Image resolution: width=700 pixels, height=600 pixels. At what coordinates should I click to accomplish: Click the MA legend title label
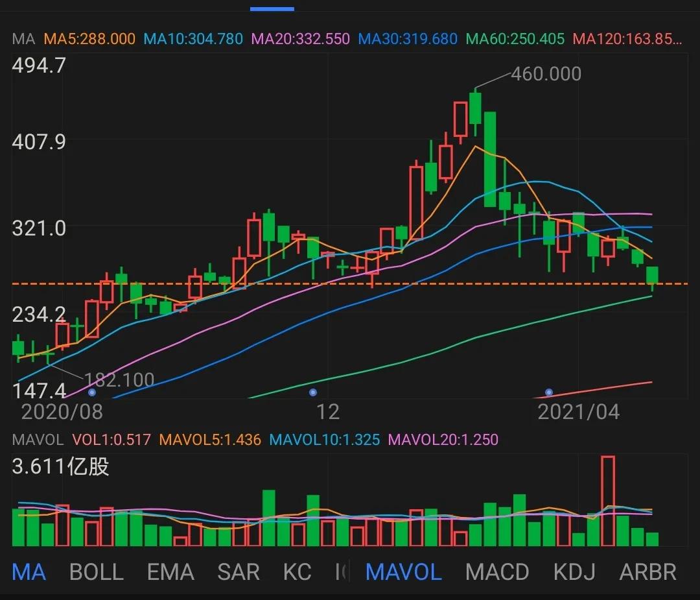tap(23, 39)
